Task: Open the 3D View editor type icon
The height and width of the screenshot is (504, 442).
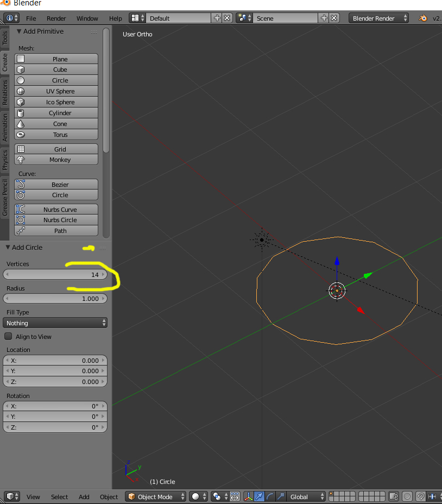Action: pos(12,496)
